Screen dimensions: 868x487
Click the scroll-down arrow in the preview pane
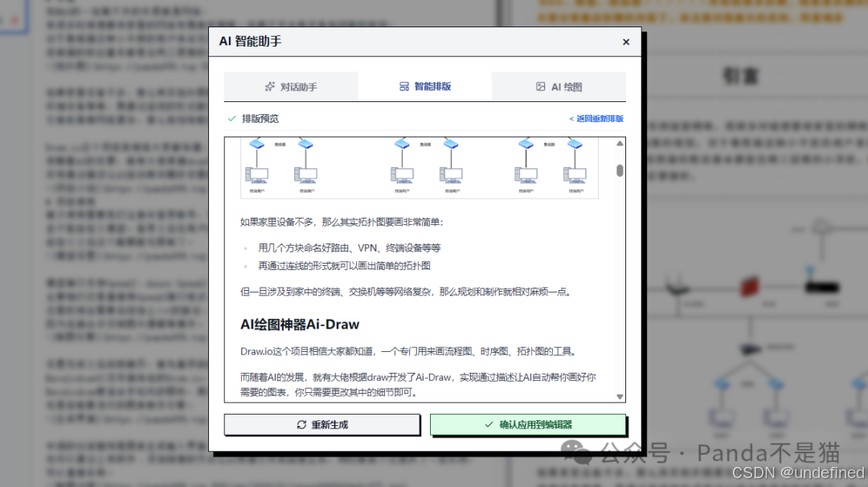(x=618, y=395)
